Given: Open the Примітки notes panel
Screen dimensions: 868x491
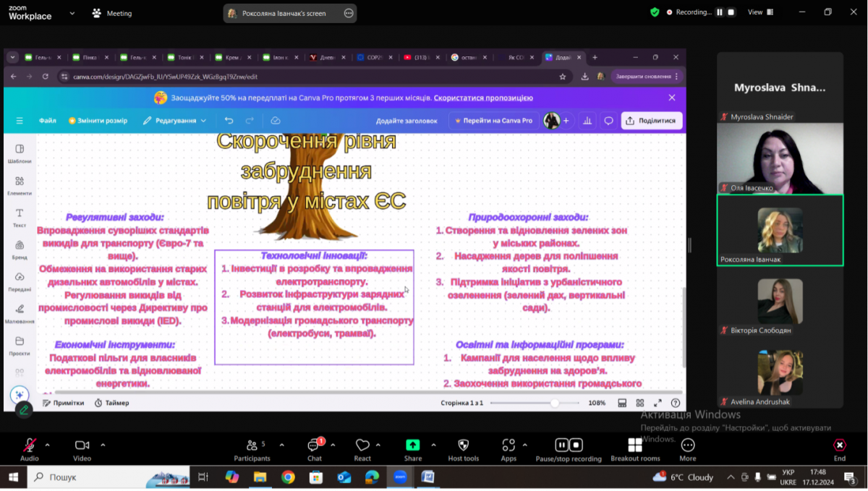Looking at the screenshot, I should (63, 403).
